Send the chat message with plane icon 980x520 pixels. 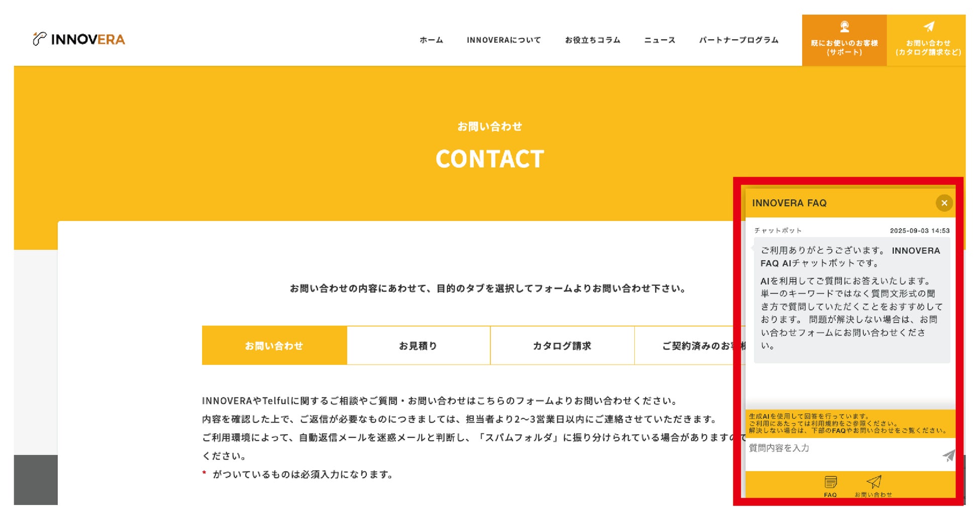point(948,456)
